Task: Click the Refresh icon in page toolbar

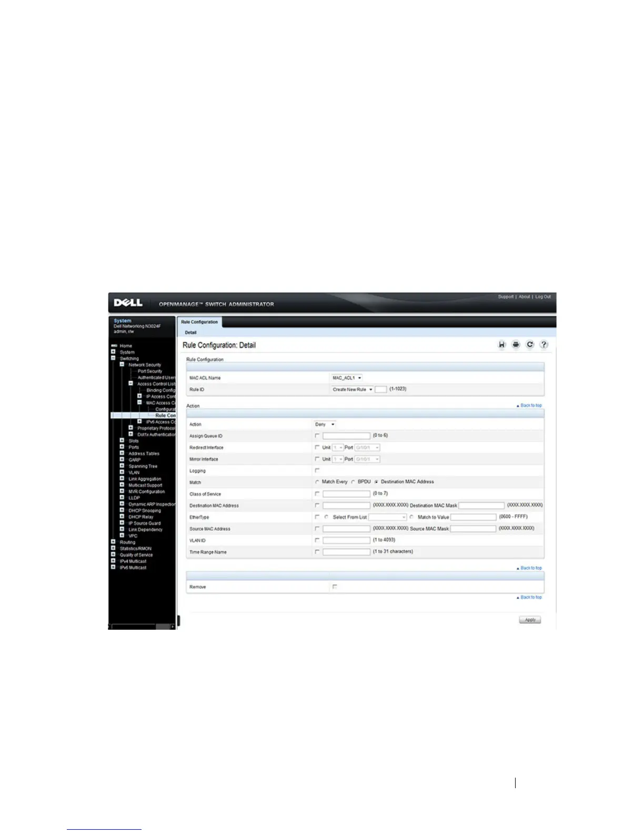Action: 530,344
